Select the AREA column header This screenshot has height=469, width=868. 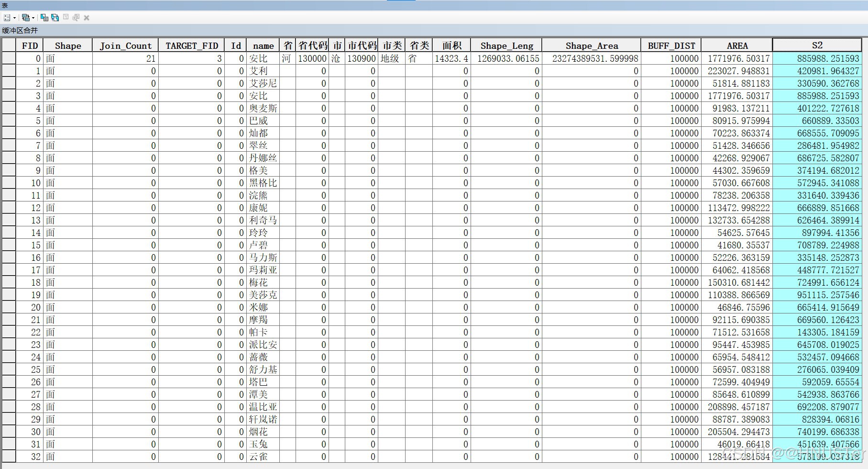point(737,45)
